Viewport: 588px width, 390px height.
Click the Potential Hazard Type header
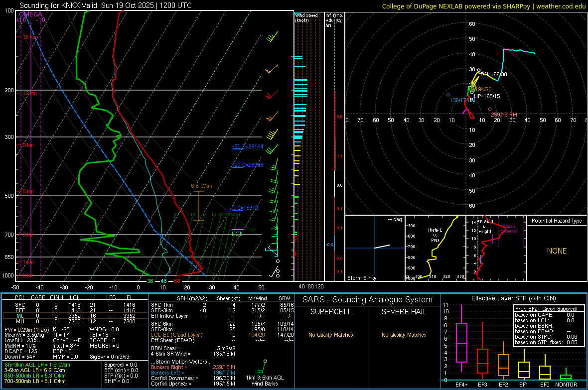click(x=557, y=221)
